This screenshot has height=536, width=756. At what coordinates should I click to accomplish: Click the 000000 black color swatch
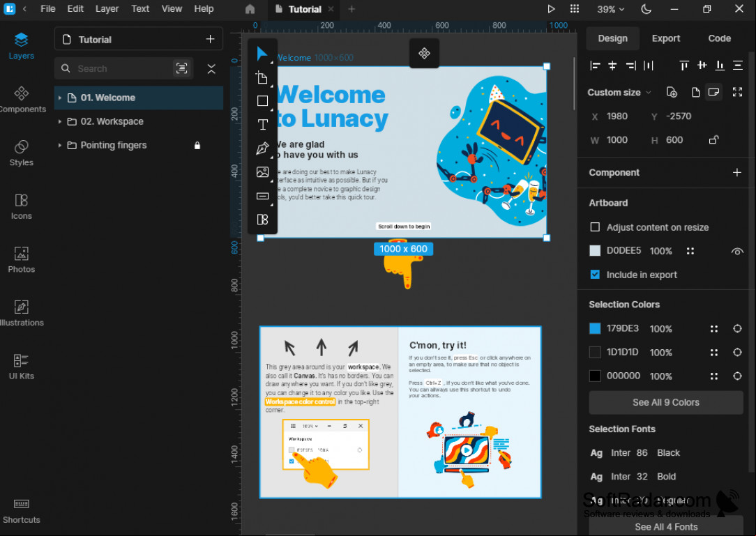tap(595, 376)
